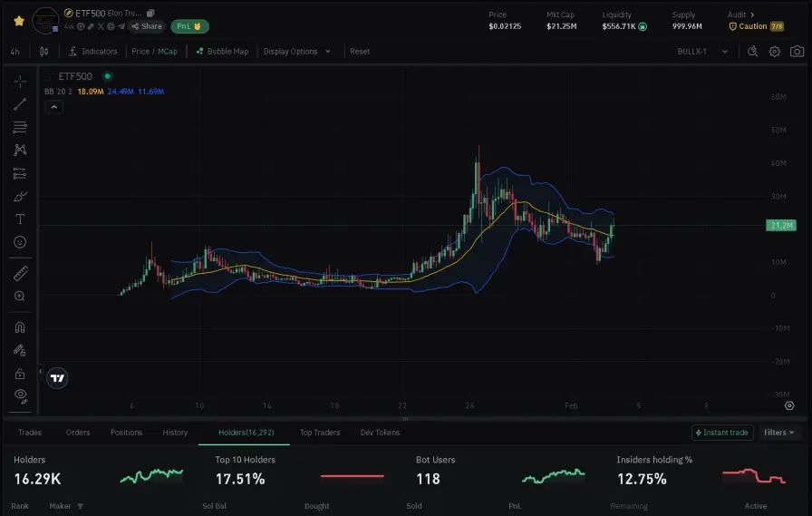The height and width of the screenshot is (516, 812).
Task: Take a chart snapshot with camera icon
Action: pyautogui.click(x=797, y=52)
